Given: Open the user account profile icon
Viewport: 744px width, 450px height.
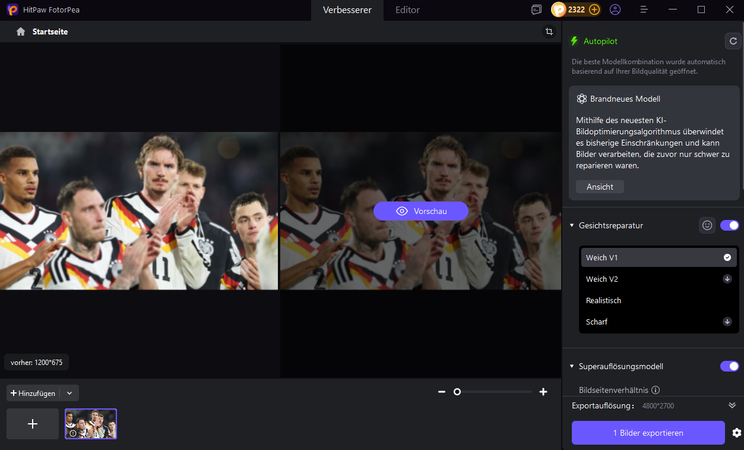Looking at the screenshot, I should click(x=615, y=9).
